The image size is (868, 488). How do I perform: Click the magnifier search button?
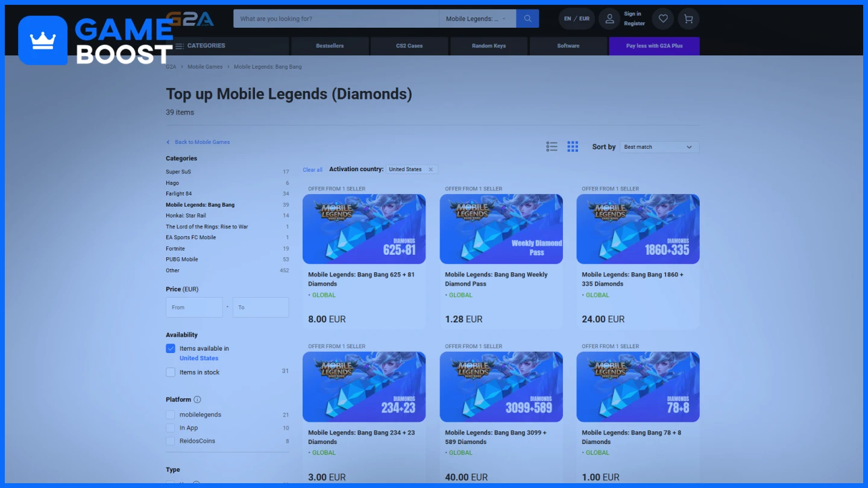pos(527,19)
